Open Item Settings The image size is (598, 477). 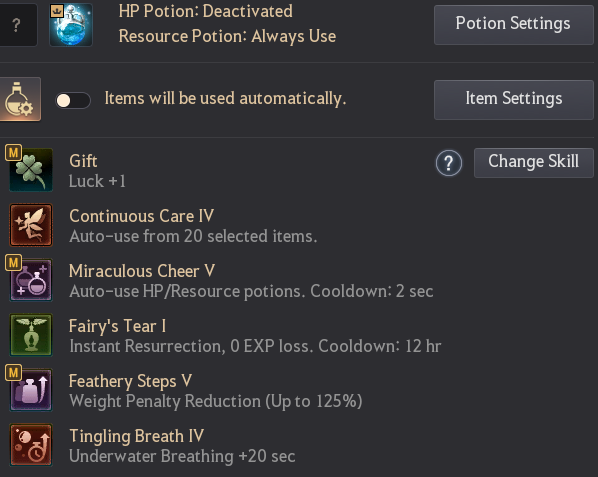click(x=514, y=100)
